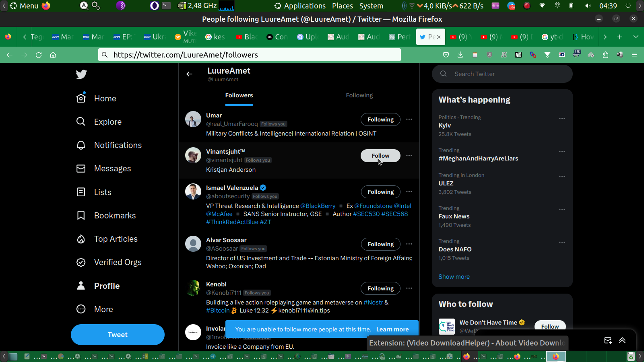The height and width of the screenshot is (362, 644).
Task: Click the browser Home button
Action: [53, 55]
